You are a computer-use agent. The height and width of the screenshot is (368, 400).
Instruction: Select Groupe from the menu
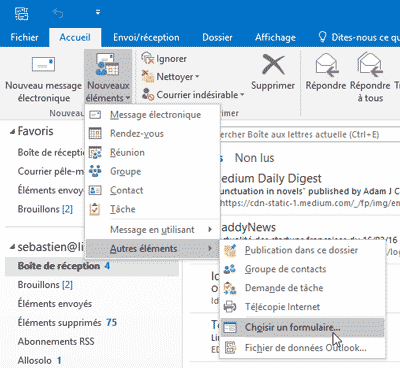click(153, 171)
